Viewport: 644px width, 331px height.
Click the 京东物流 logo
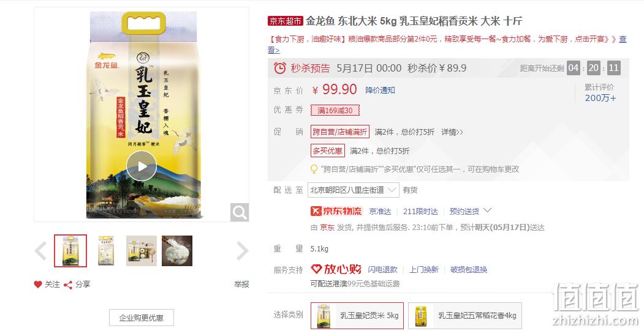[336, 211]
